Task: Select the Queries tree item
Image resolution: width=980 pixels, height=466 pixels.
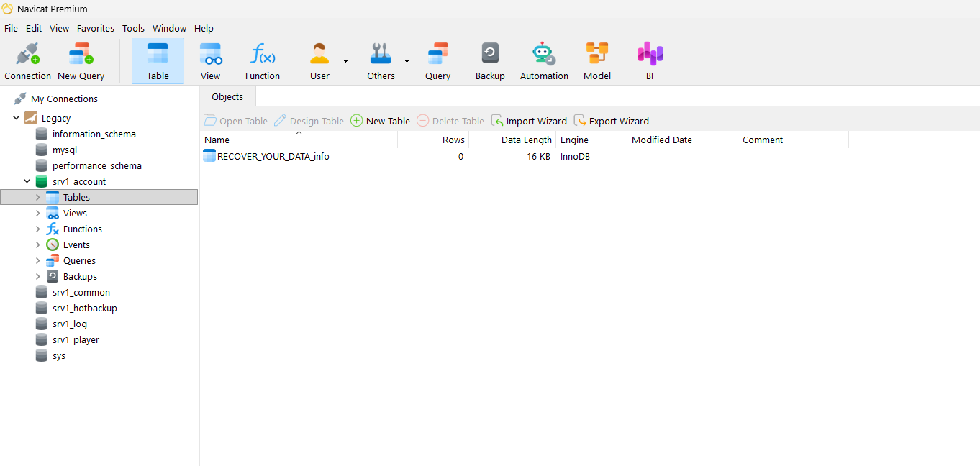Action: pos(79,260)
